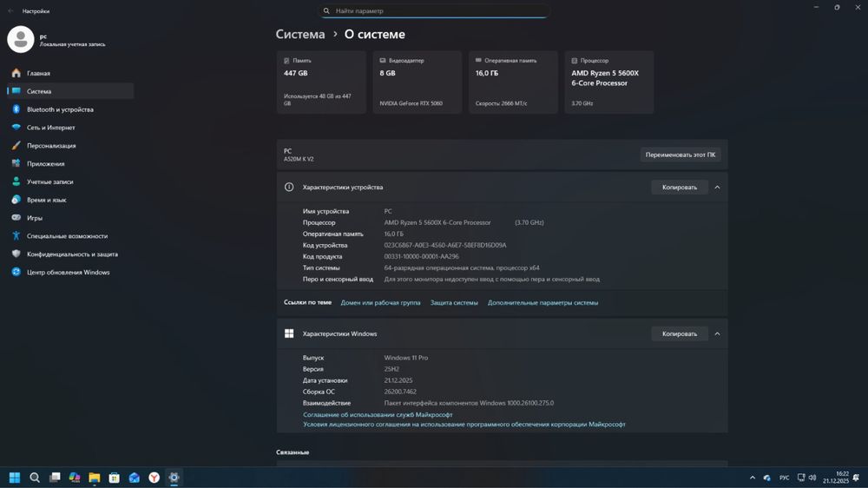868x488 pixels.
Task: Click the 25H2 version value
Action: pyautogui.click(x=391, y=369)
